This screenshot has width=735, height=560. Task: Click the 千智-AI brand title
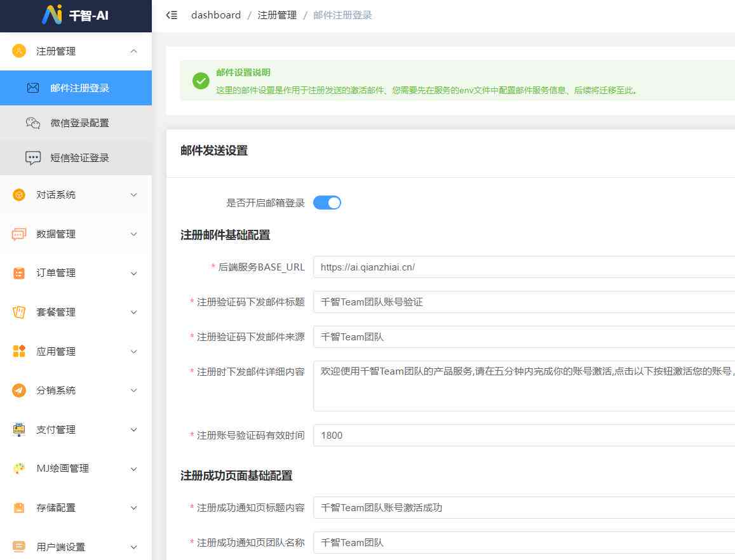point(88,15)
